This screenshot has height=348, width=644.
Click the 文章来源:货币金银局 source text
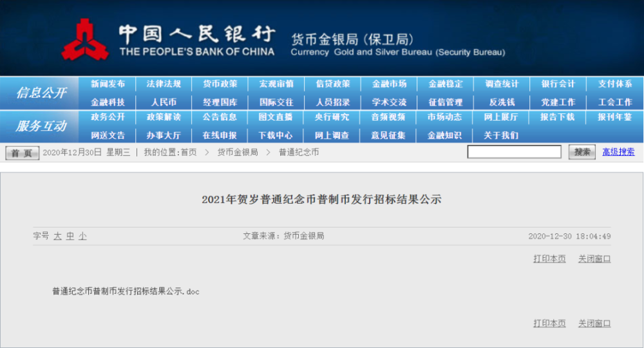tap(283, 236)
